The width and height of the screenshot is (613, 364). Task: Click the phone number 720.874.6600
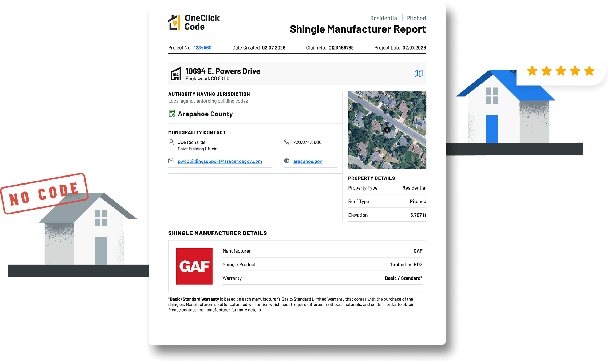(308, 142)
